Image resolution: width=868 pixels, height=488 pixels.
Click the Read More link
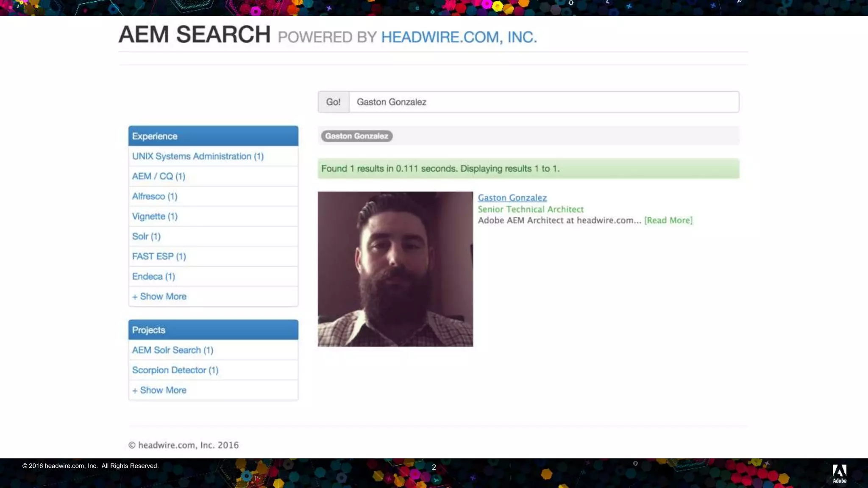[668, 220]
